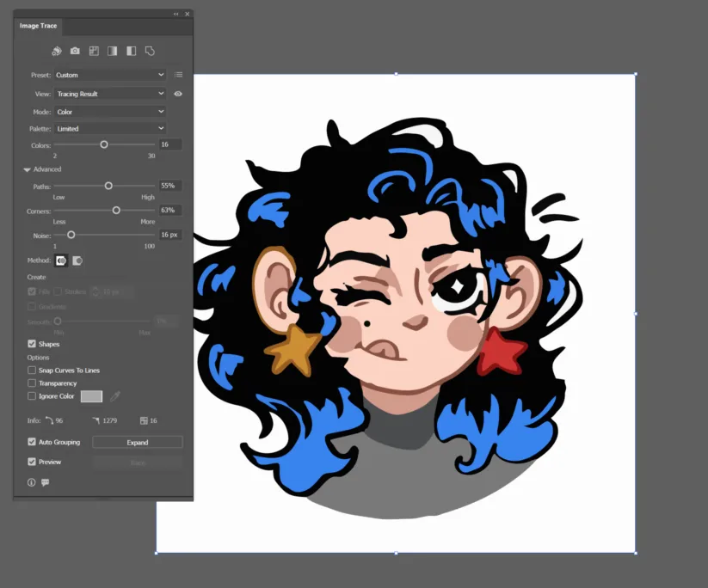The width and height of the screenshot is (708, 588).
Task: Click the paths count info icon
Action: [49, 420]
